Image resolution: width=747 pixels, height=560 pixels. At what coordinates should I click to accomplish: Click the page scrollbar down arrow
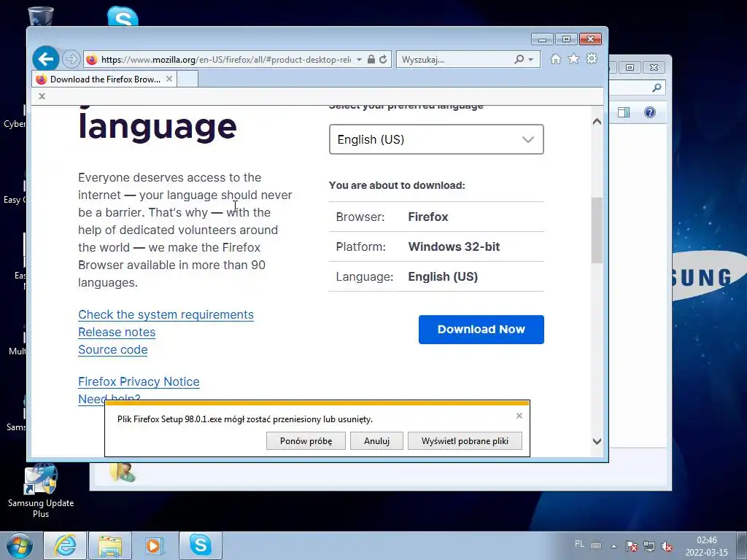[x=597, y=441]
